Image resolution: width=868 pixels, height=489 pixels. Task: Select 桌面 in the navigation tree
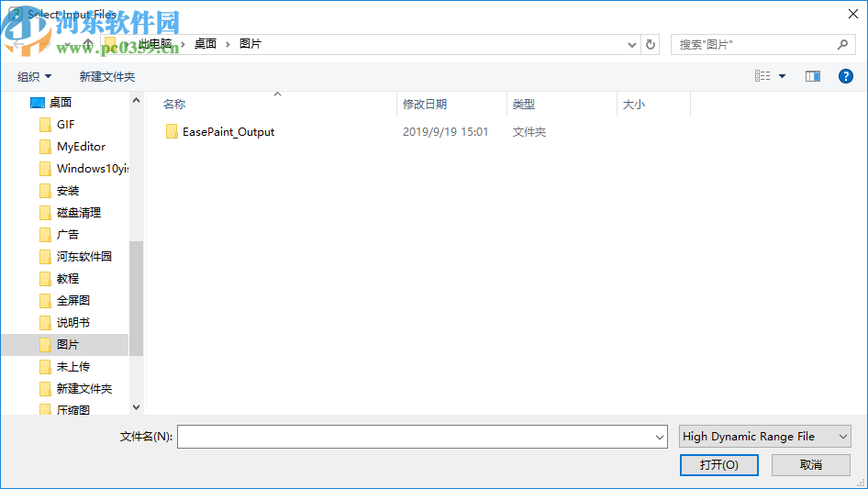point(61,103)
